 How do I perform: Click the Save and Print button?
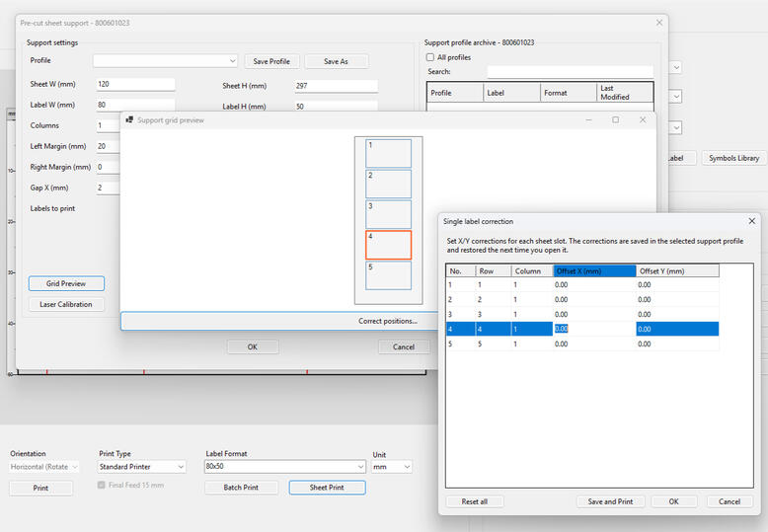(x=610, y=501)
